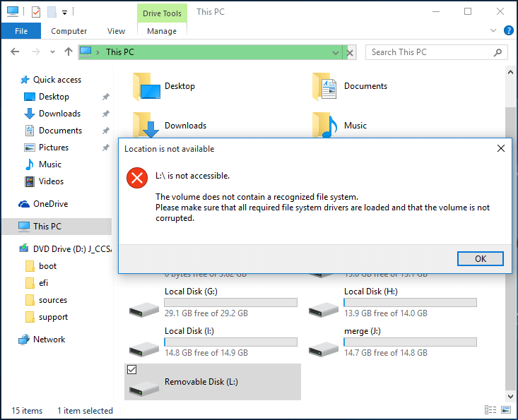518x420 pixels.
Task: Open the recent locations dropdown
Action: click(52, 52)
